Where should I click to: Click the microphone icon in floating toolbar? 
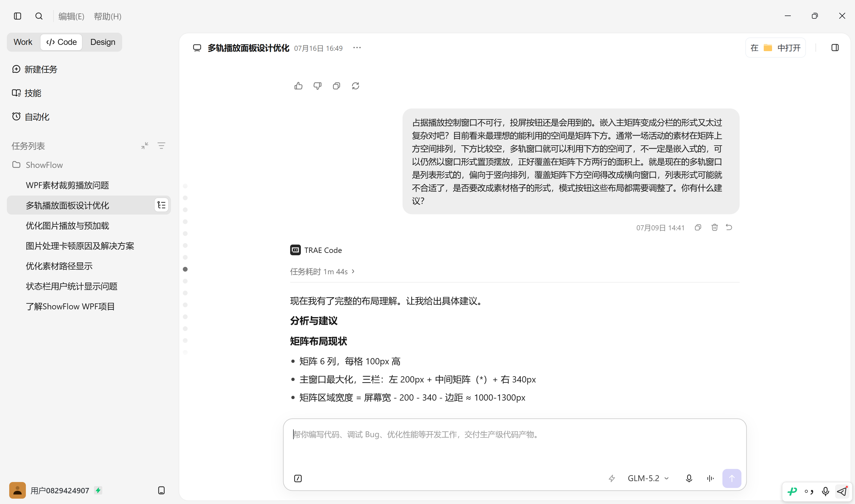(x=825, y=492)
